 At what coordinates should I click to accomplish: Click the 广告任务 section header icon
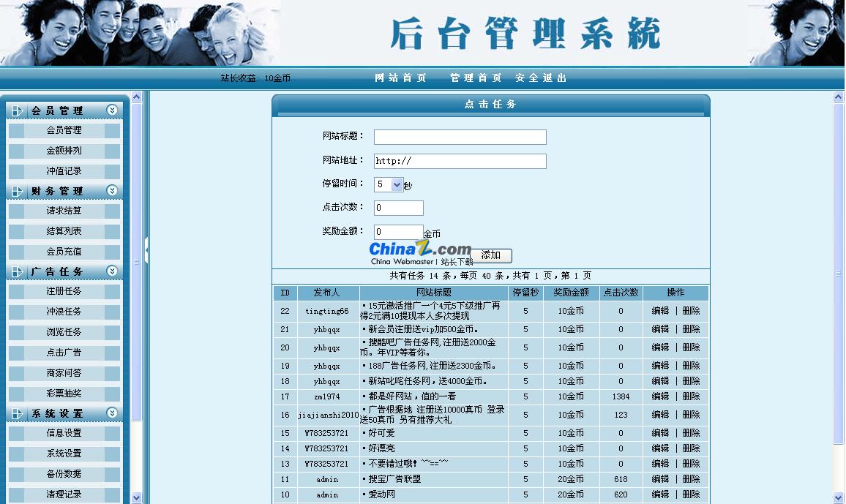(x=16, y=271)
